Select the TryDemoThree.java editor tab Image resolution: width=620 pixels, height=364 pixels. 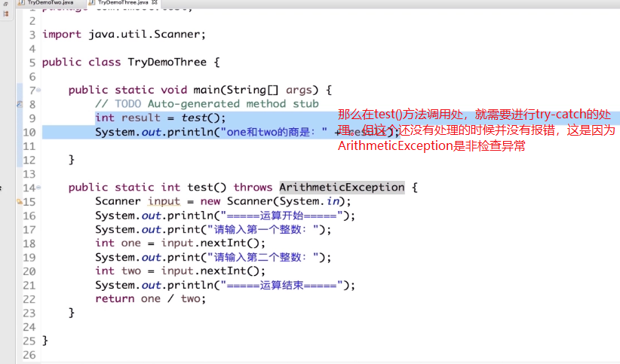122,2
